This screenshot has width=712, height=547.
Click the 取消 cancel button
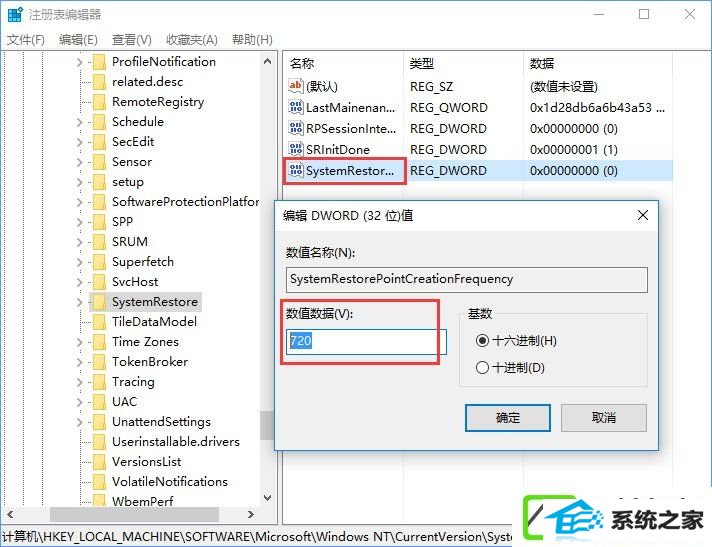tap(603, 418)
